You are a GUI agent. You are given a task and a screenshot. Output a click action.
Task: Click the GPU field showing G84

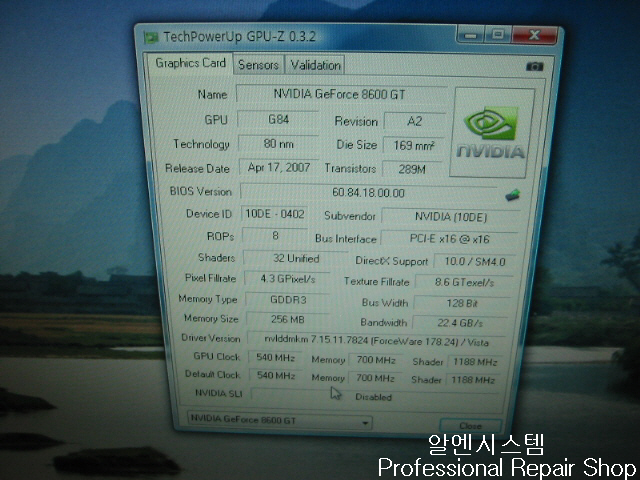point(278,120)
